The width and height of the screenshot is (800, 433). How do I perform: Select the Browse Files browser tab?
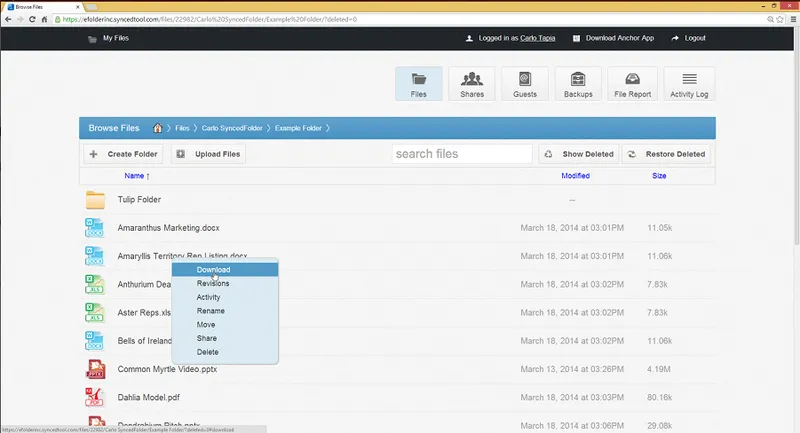(x=43, y=7)
